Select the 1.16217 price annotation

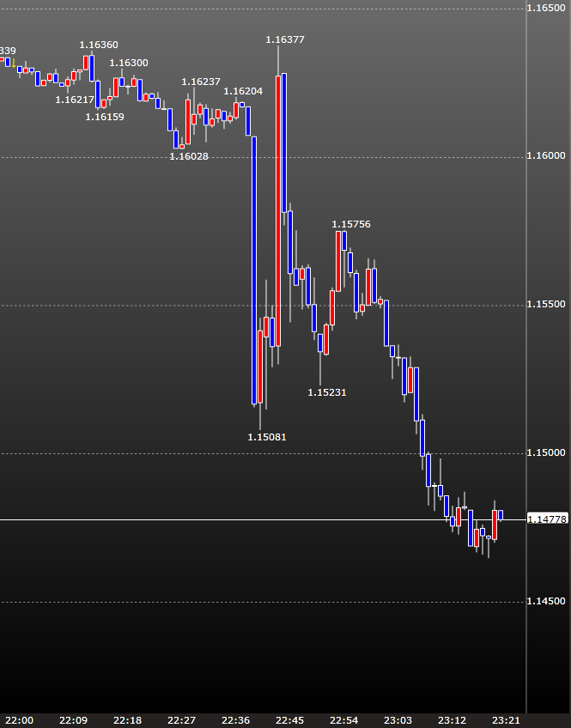coord(75,100)
